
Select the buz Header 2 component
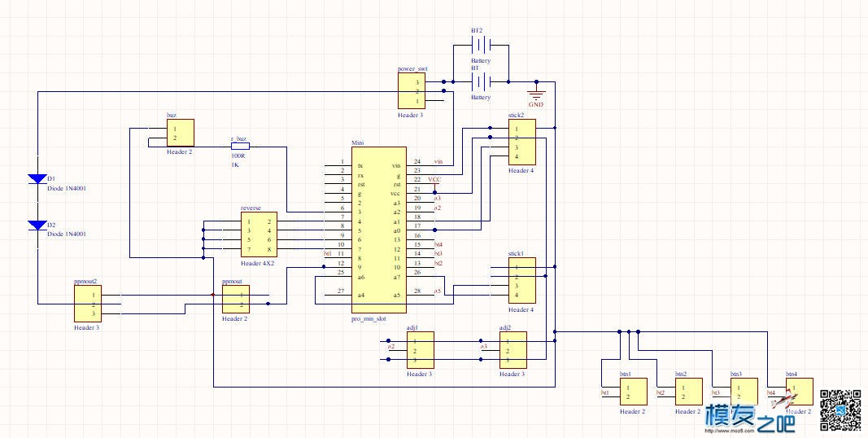coord(181,133)
